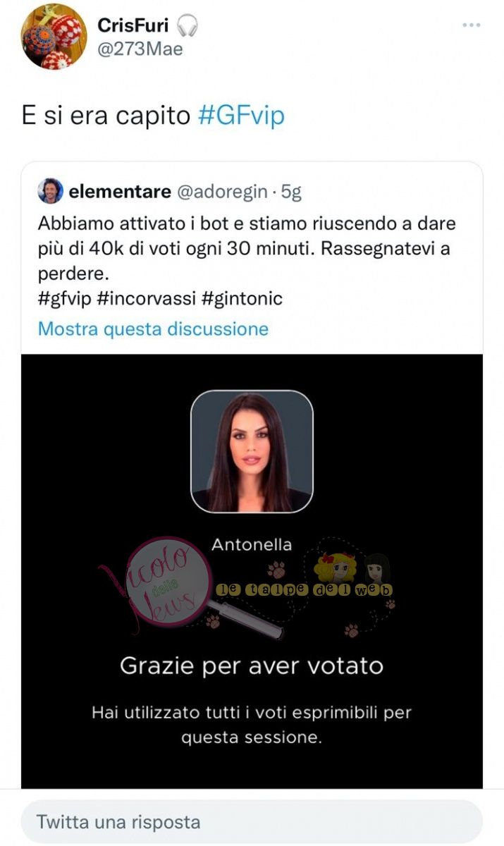
Task: Open the @273Mae handle
Action: (140, 49)
